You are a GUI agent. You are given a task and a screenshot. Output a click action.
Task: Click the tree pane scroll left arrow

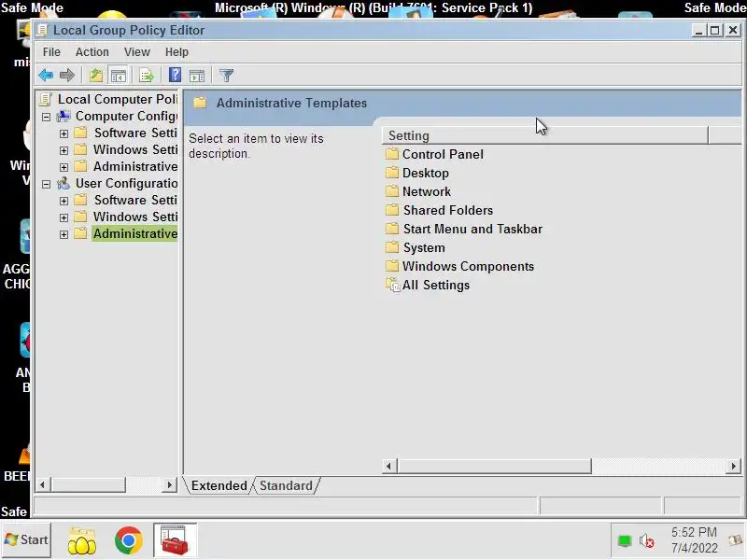coord(42,484)
